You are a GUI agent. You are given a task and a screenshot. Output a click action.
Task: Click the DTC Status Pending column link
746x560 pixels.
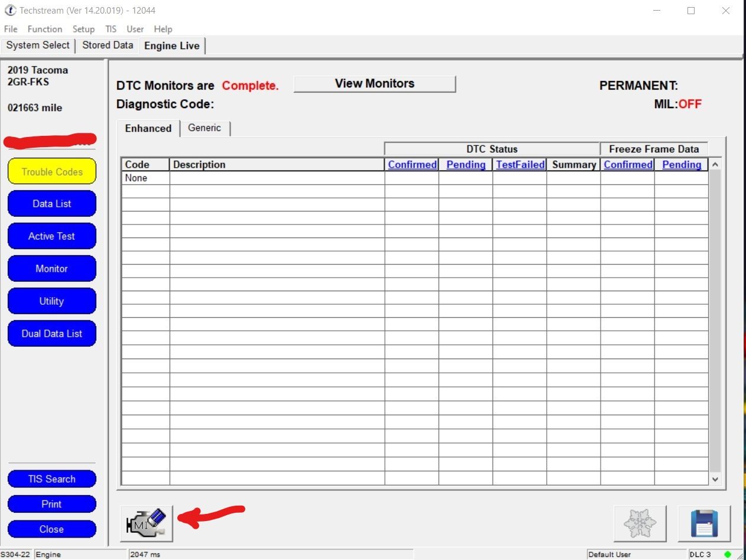(x=466, y=165)
